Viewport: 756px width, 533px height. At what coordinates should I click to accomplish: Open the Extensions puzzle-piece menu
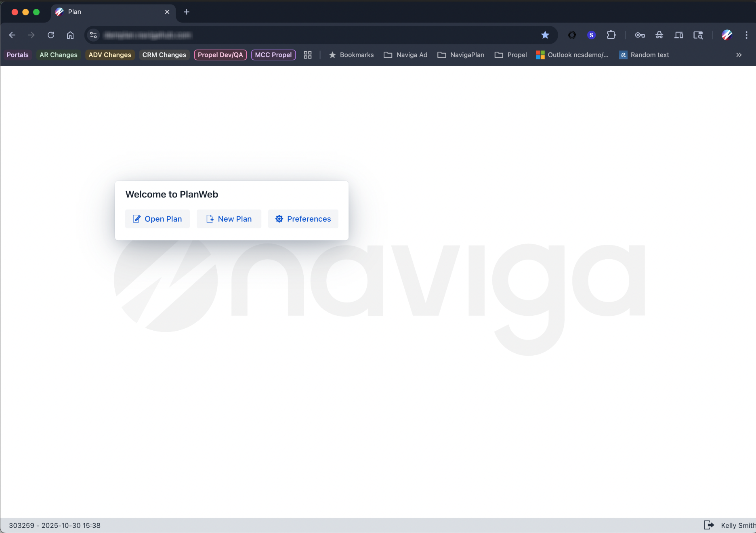[611, 35]
